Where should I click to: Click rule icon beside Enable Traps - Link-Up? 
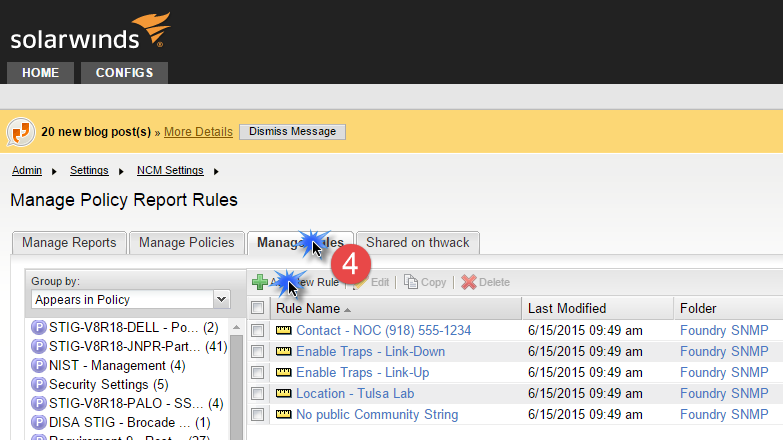coord(284,373)
